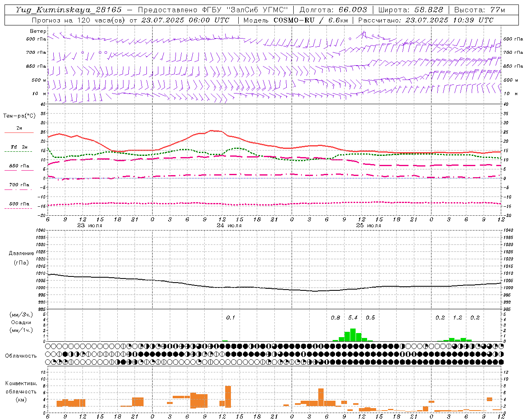
Task: Click the station title Yug_Kuminskaya_28165
Action: 69,10
